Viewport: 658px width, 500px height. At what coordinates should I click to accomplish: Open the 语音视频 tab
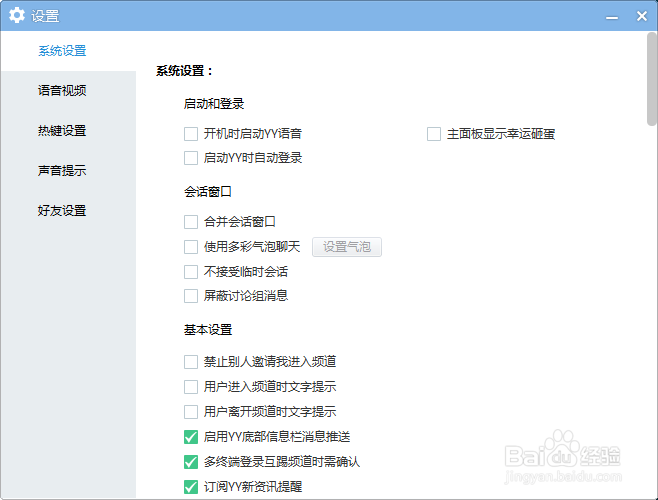(x=62, y=91)
